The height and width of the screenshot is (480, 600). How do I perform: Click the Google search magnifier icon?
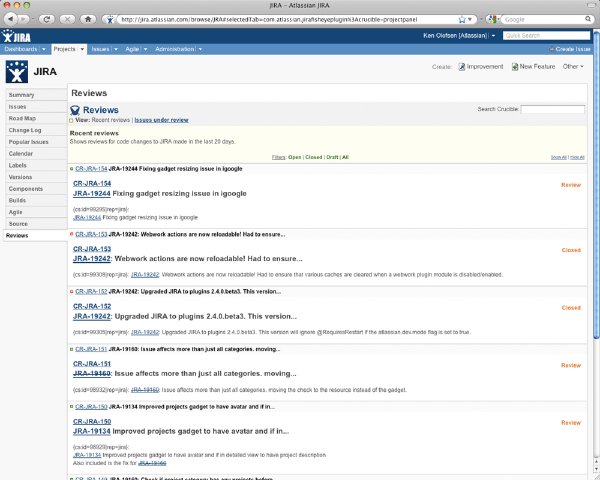(x=588, y=19)
